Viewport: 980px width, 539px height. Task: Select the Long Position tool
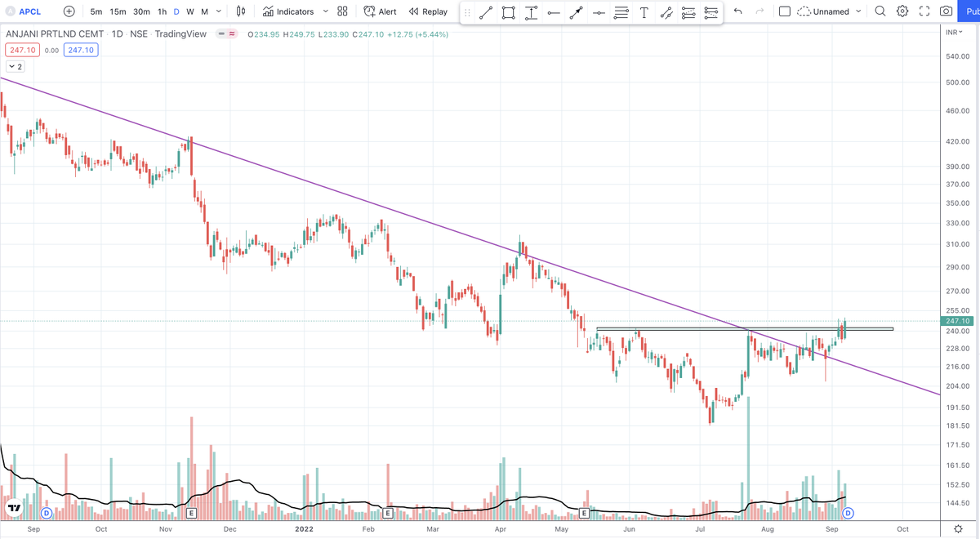[x=688, y=12]
